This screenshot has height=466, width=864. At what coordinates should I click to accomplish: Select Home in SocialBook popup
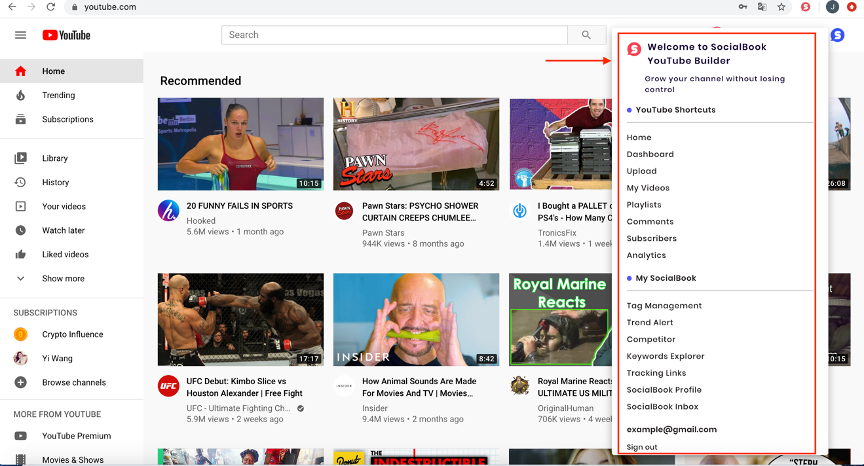click(639, 138)
